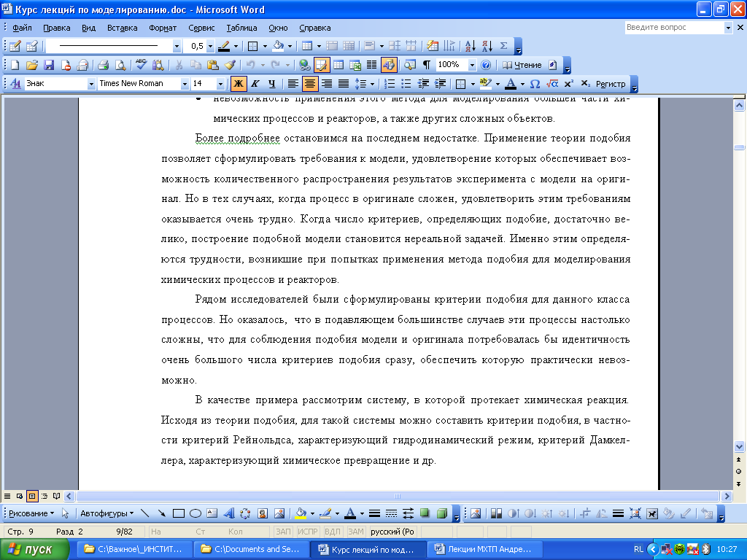Screen dimensions: 747x560
Task: Open C:\Documents and Se... taskbar folder
Action: [x=252, y=549]
